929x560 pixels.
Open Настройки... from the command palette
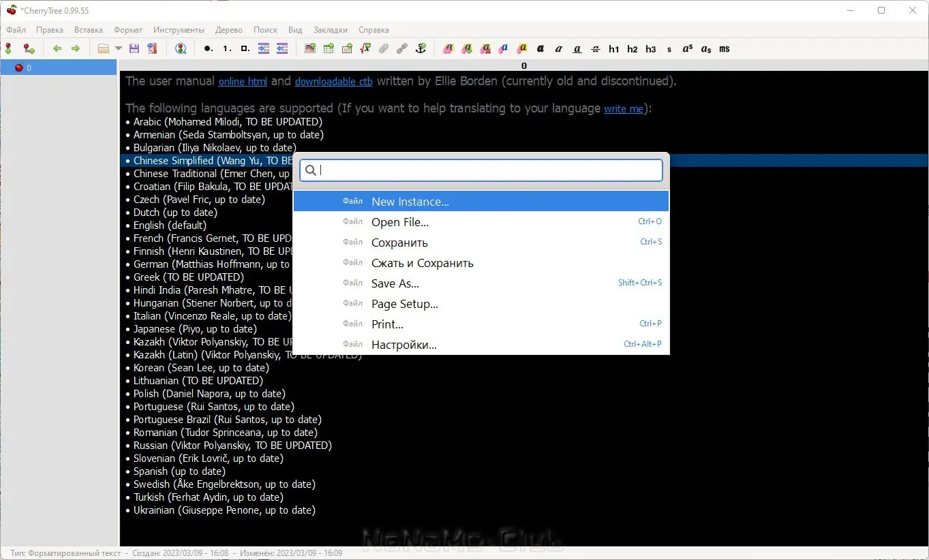(481, 345)
